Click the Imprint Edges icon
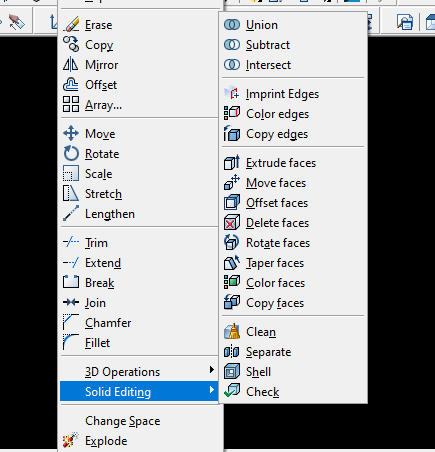 (232, 94)
